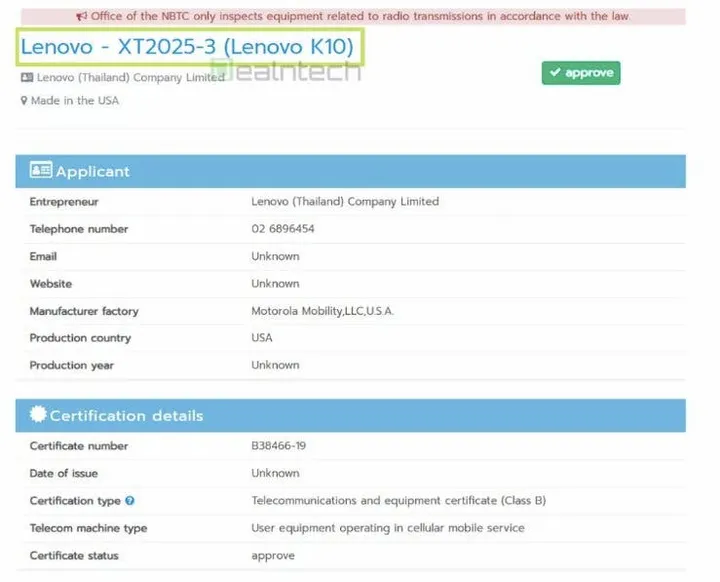Click the Production country label

[80, 338]
